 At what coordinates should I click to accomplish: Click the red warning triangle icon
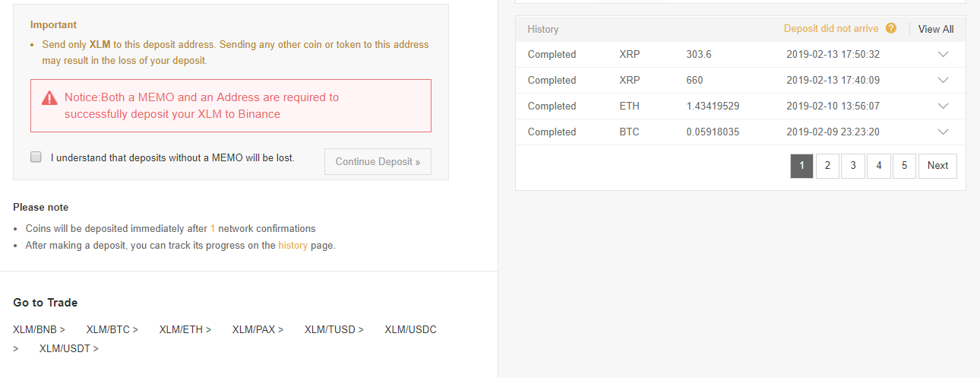49,97
